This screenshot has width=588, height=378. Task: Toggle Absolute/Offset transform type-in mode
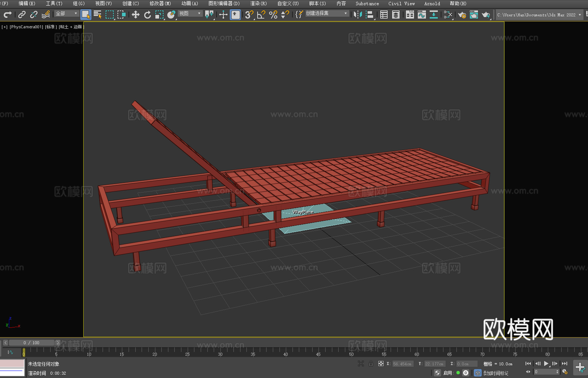point(381,364)
